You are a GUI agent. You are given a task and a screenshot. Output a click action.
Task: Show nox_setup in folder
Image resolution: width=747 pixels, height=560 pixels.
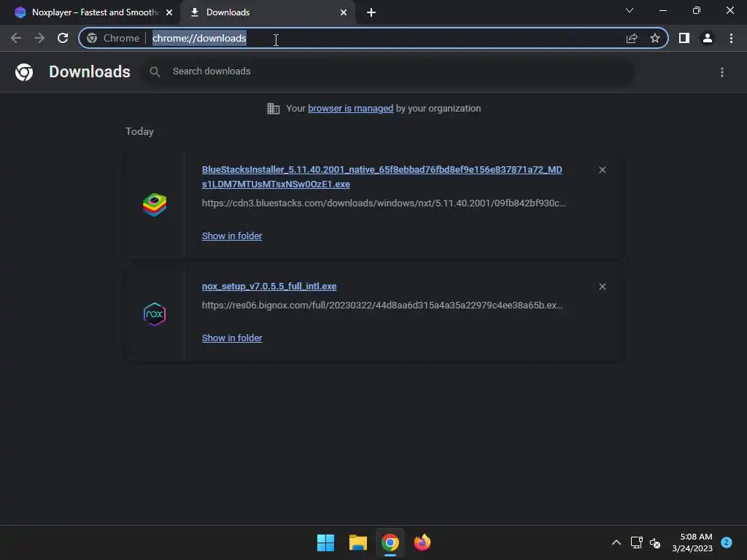pos(232,338)
